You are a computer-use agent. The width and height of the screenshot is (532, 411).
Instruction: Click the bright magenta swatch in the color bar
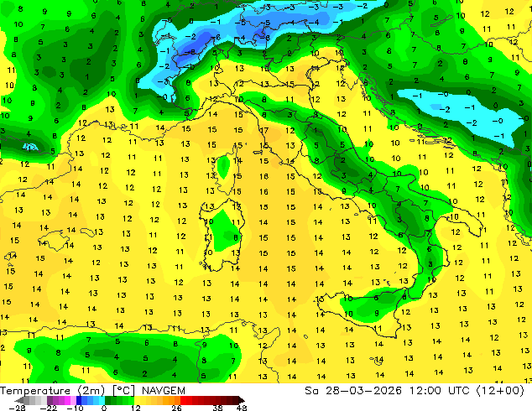click(x=67, y=400)
